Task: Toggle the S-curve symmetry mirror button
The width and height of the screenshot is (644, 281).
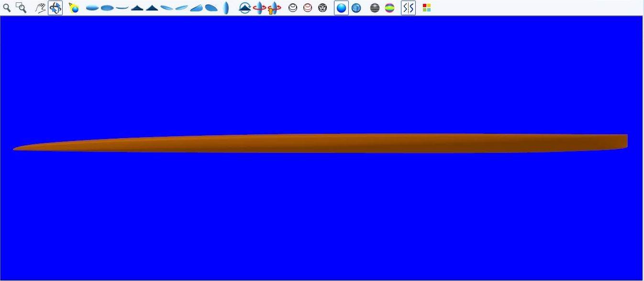Action: click(408, 8)
